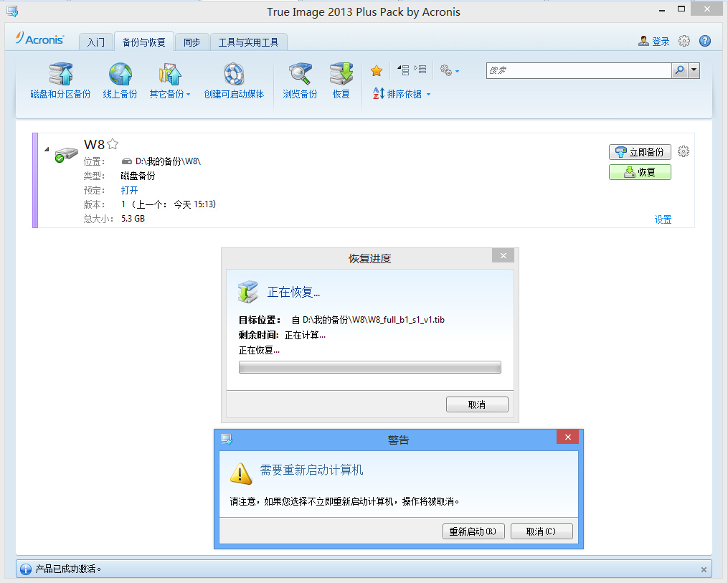Viewport: 728px width, 583px height.
Task: Click total size value 5.3 GB
Action: [133, 218]
